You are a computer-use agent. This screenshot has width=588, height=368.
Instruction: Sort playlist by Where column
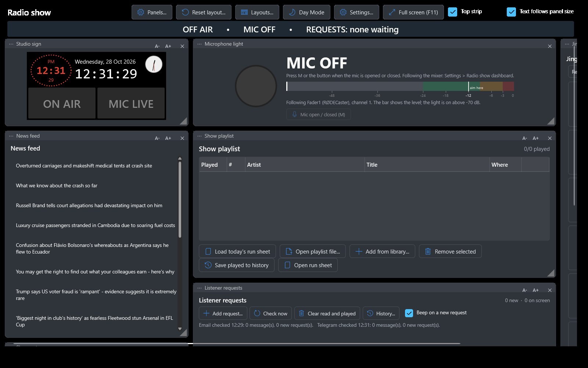(x=505, y=164)
